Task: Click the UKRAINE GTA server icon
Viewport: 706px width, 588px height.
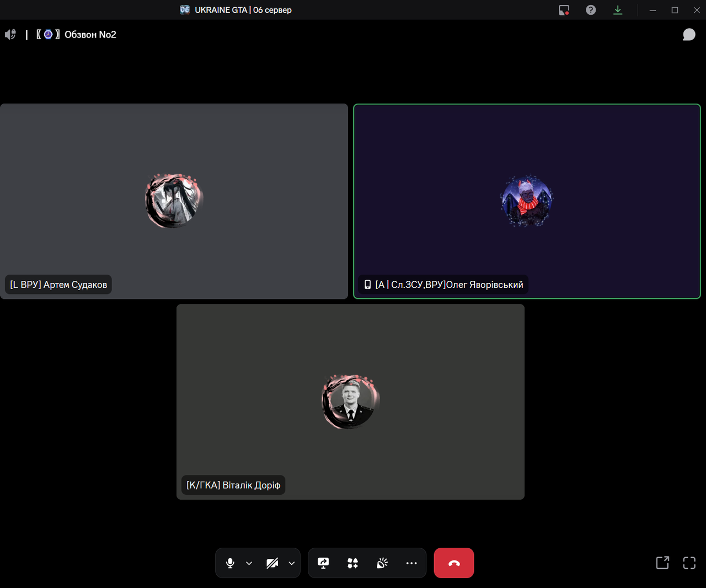Action: pyautogui.click(x=185, y=9)
